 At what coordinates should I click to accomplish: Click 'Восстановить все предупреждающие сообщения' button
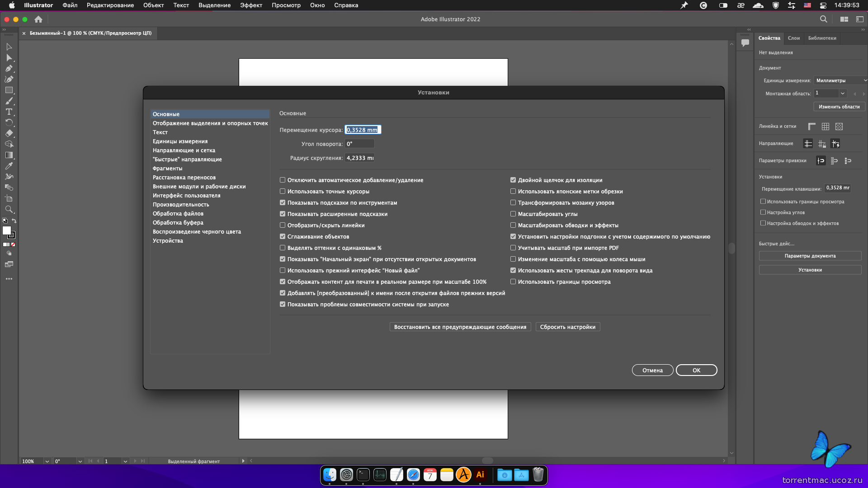460,327
